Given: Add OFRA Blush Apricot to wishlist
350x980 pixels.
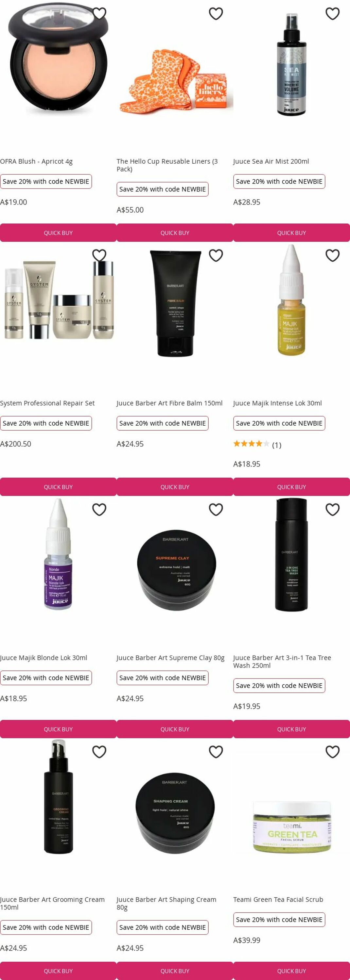Looking at the screenshot, I should tap(99, 14).
